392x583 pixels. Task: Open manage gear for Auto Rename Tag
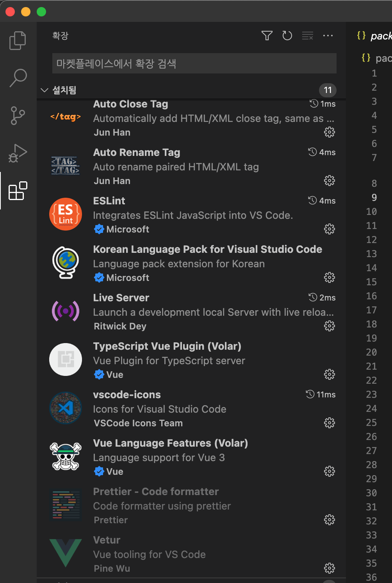tap(330, 181)
